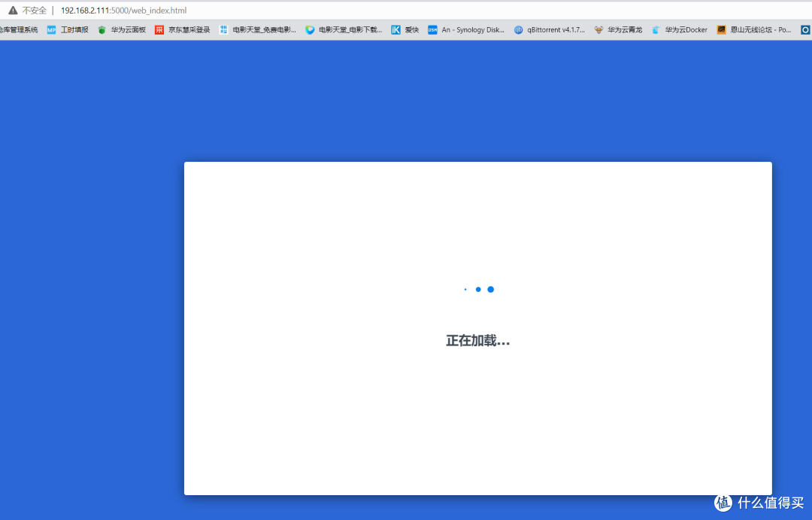Open the 华为云青龙 bookmark
The image size is (812, 520).
[618, 30]
